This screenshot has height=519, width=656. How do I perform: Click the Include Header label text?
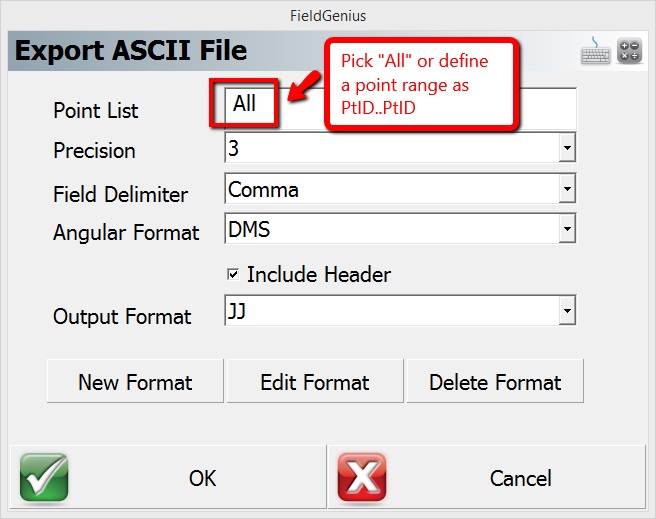click(318, 274)
